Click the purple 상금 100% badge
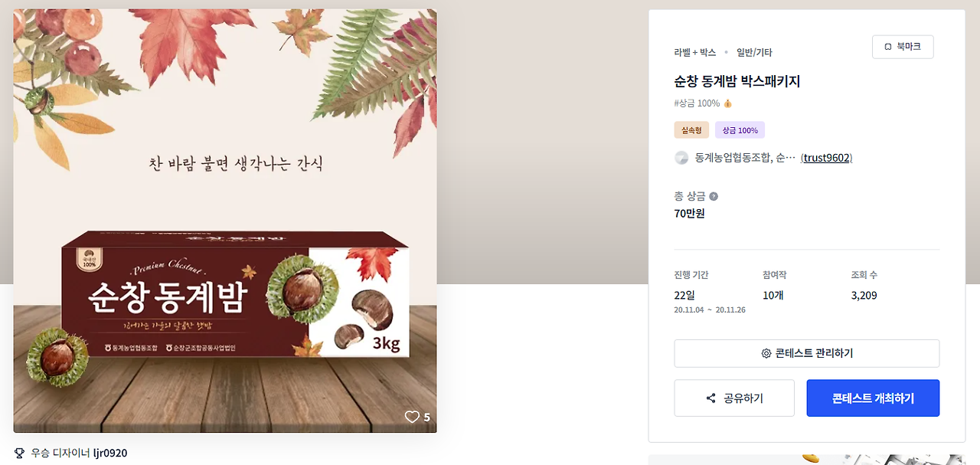This screenshot has width=980, height=465. click(x=740, y=130)
